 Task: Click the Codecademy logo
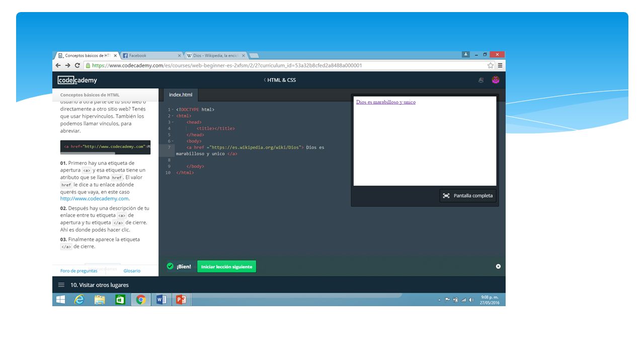pyautogui.click(x=77, y=80)
